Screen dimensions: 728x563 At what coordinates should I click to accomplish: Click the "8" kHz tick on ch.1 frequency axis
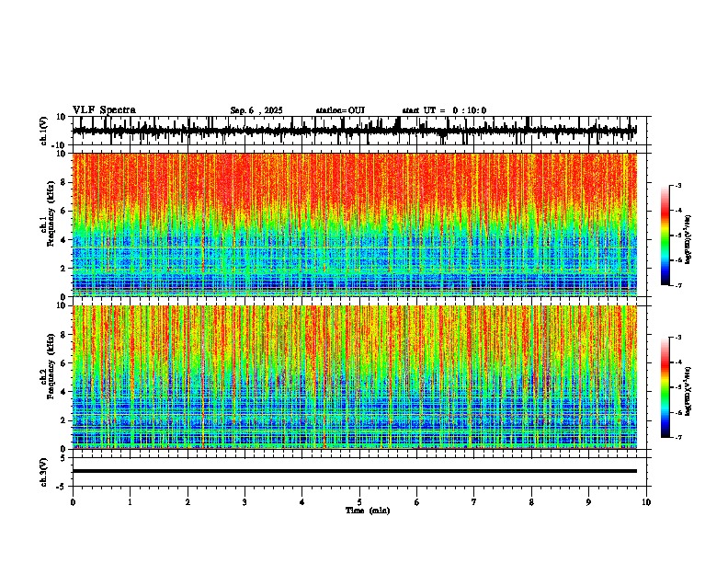point(63,182)
